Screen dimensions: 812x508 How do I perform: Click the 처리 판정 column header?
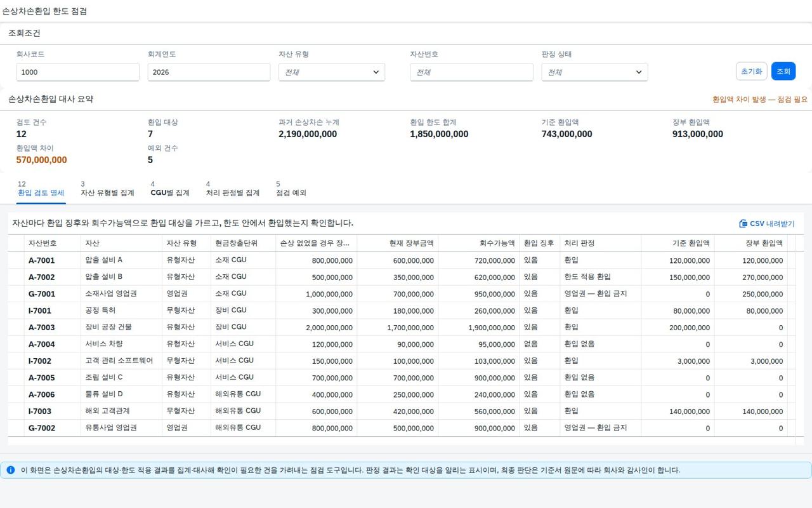point(601,243)
